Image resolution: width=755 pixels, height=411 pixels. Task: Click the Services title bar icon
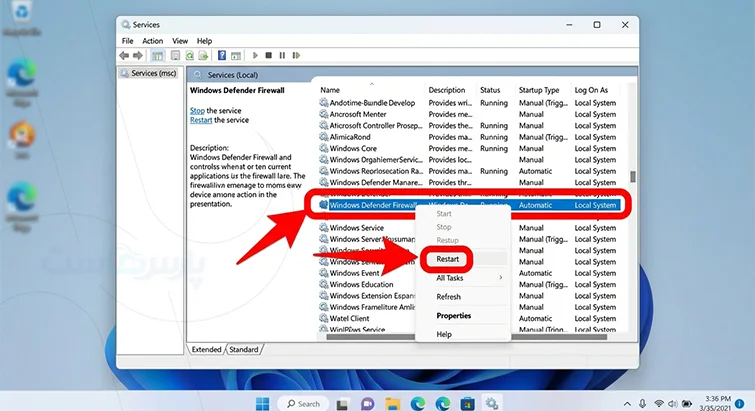(126, 25)
